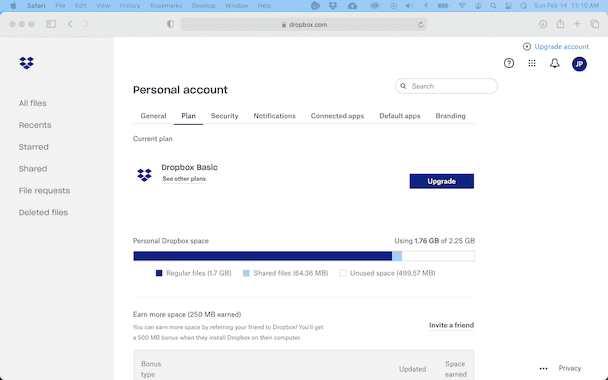Open File requests in sidebar

(x=44, y=191)
